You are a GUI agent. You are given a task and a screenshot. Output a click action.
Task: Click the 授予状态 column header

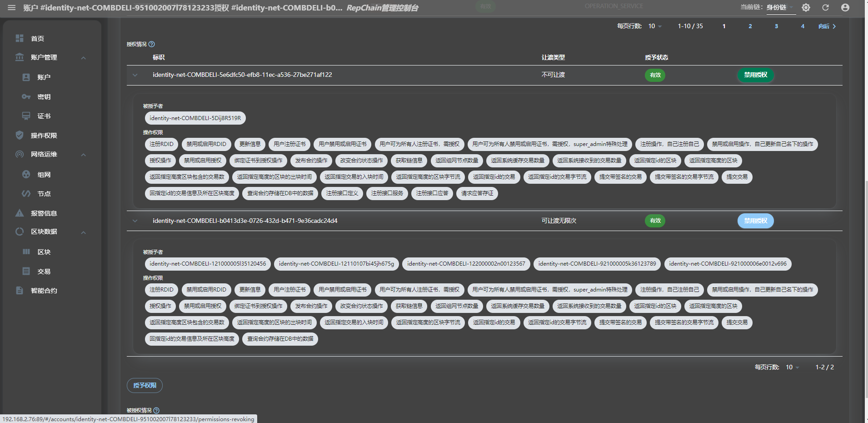(x=656, y=57)
